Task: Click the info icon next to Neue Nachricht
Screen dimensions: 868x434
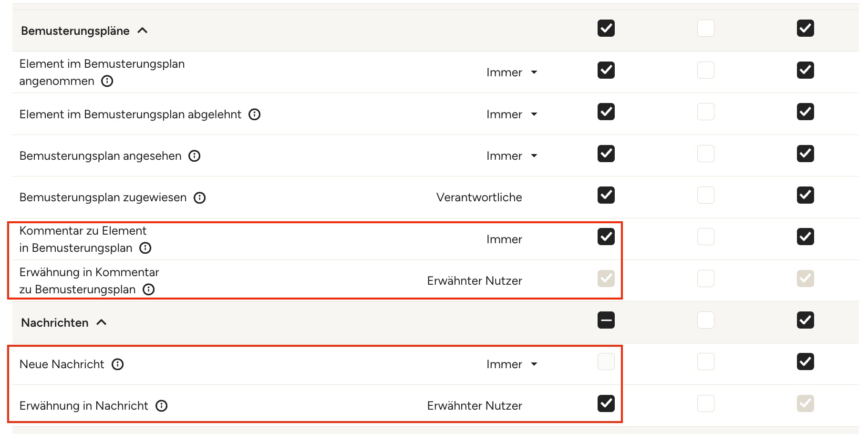Action: pos(118,364)
